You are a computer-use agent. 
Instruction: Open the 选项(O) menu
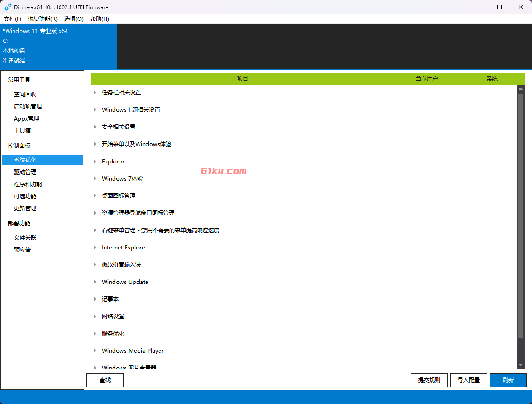(73, 19)
